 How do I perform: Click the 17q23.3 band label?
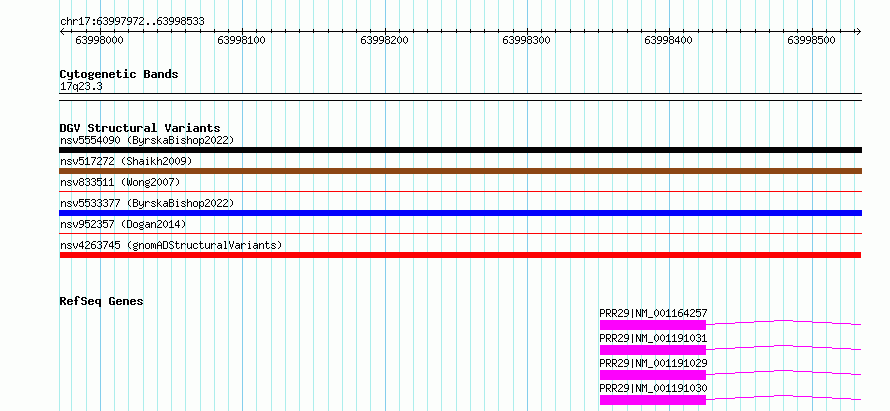(x=81, y=87)
